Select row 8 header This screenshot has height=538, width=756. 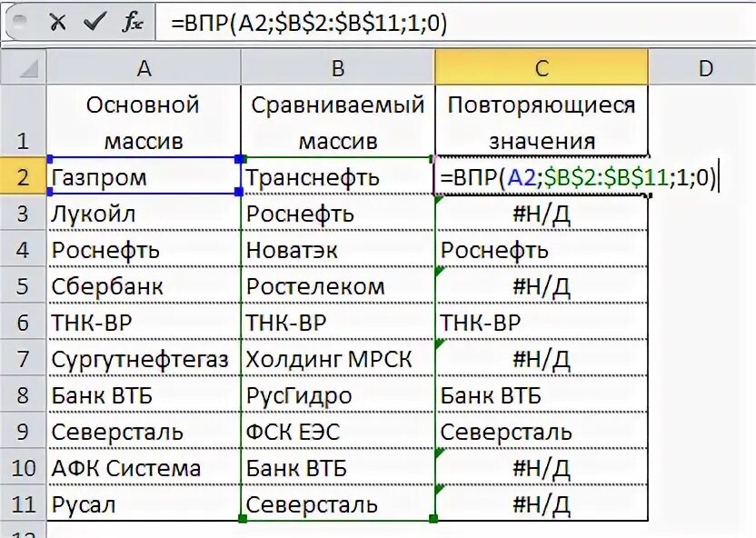23,394
